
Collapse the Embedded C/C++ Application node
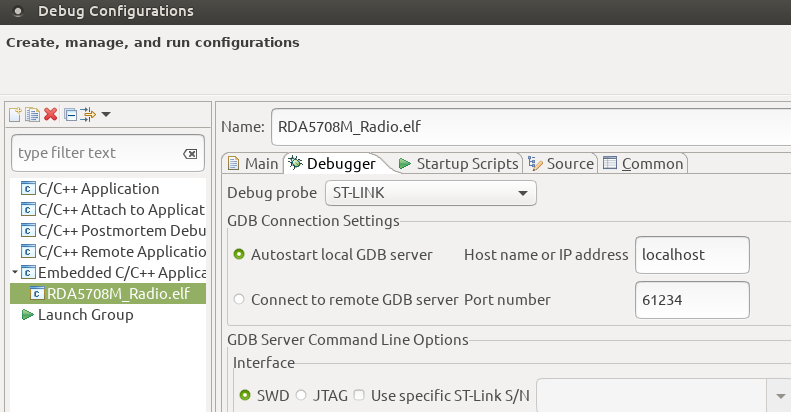(x=14, y=273)
